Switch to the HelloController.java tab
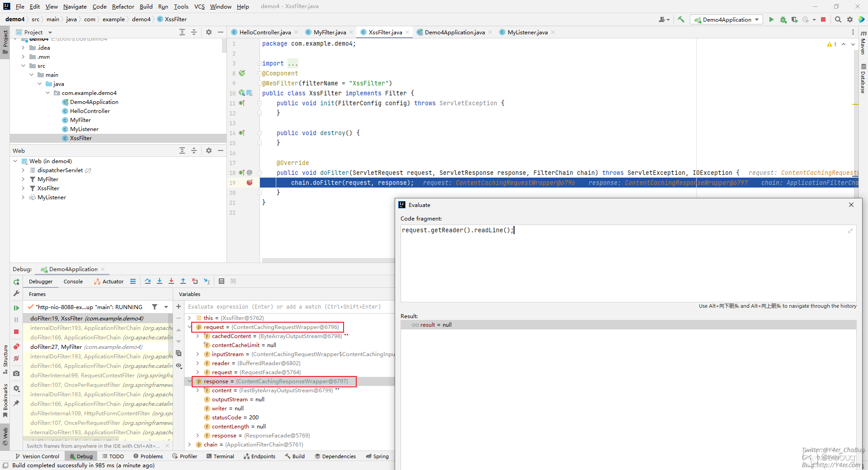 264,32
